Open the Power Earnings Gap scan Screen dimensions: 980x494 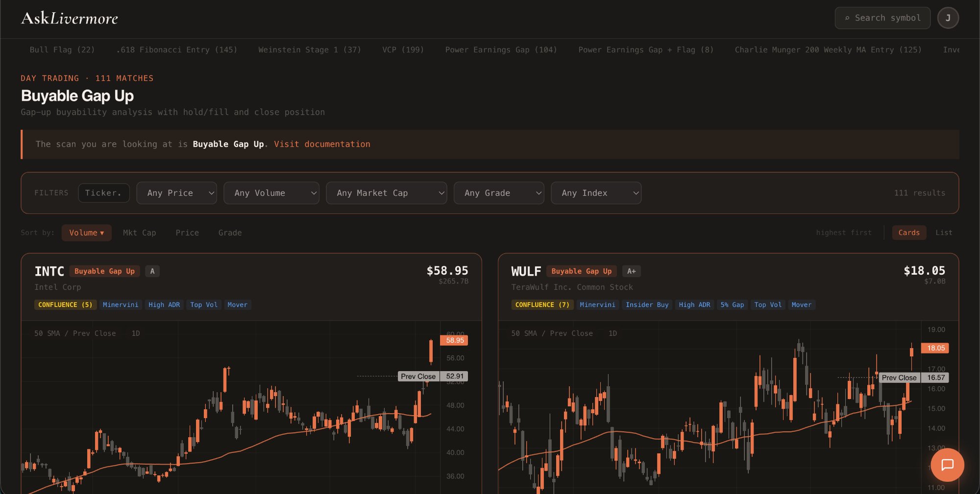tap(501, 49)
